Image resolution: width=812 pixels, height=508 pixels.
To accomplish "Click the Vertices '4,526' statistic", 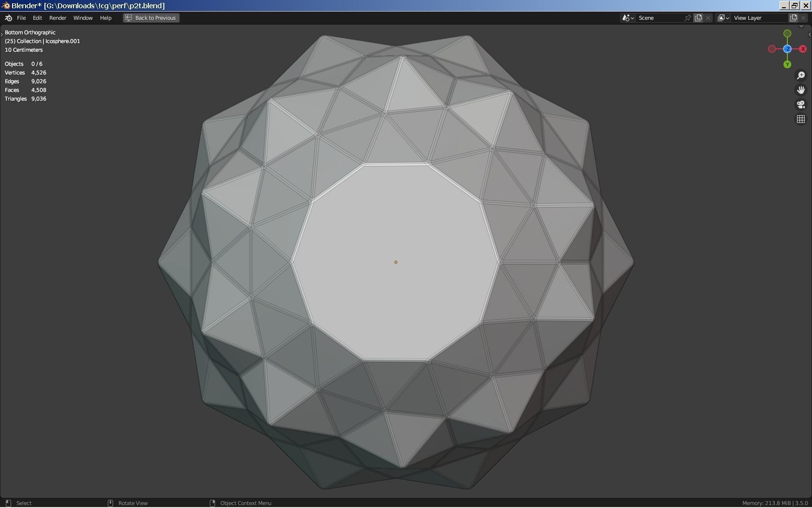I will 39,73.
